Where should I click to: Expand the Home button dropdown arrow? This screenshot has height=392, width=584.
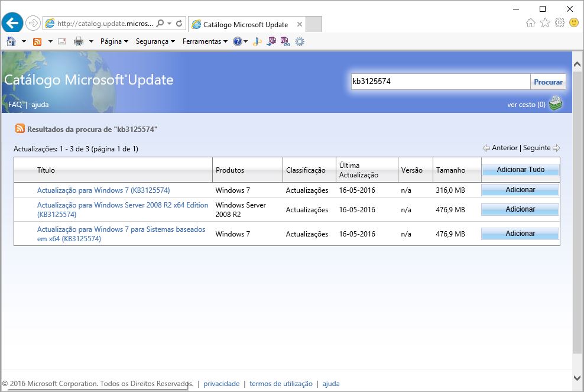coord(24,41)
